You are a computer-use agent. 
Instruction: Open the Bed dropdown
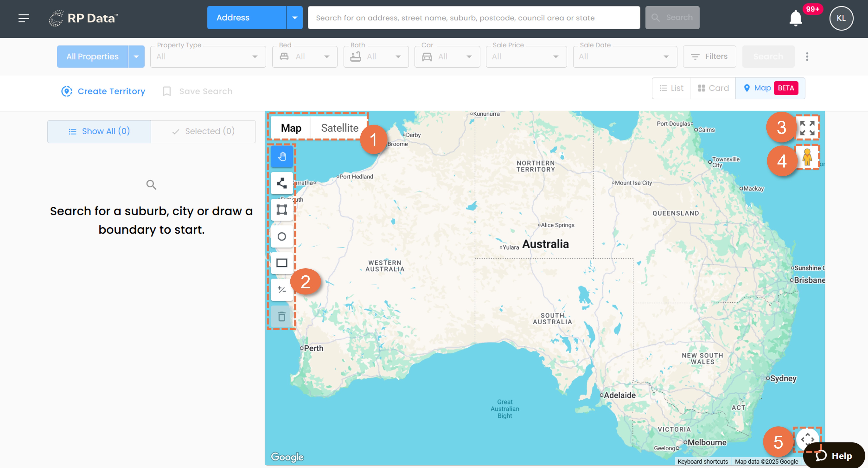click(305, 57)
